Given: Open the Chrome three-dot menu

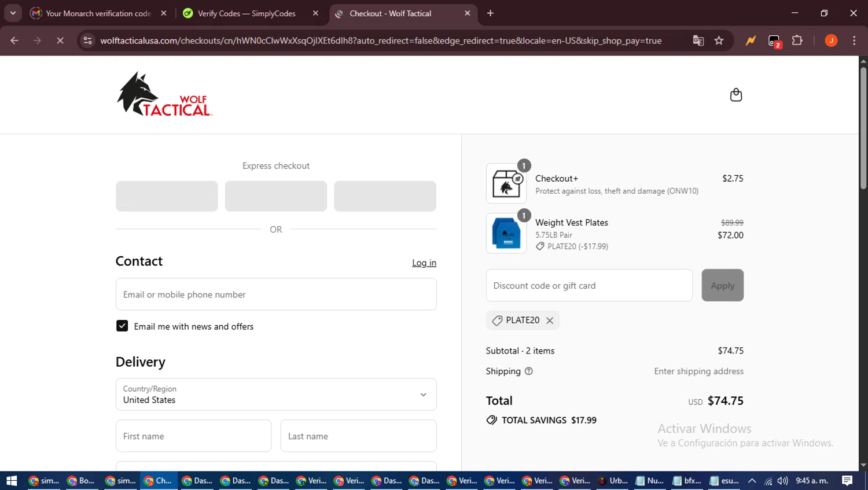Looking at the screenshot, I should coord(854,40).
